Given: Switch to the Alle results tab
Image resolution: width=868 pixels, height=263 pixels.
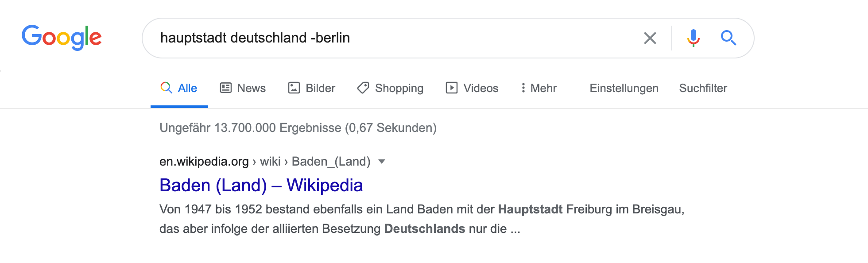Looking at the screenshot, I should click(x=187, y=88).
